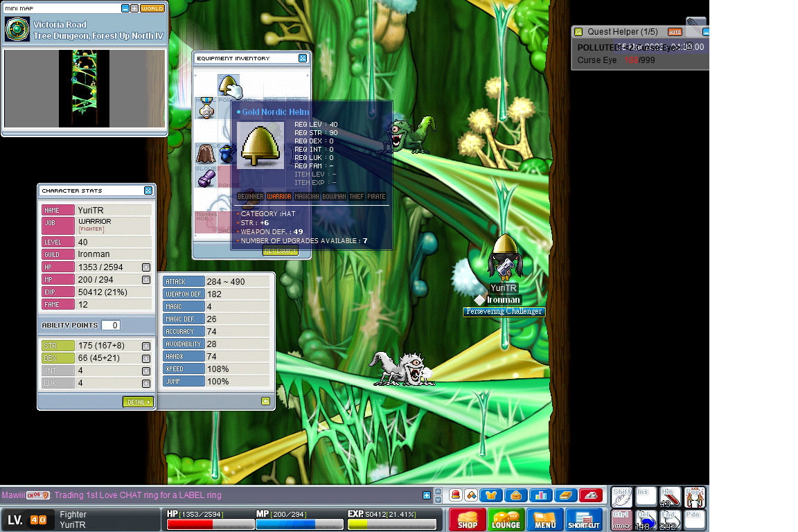Toggle the Quest Helper AUTO setting

click(674, 32)
